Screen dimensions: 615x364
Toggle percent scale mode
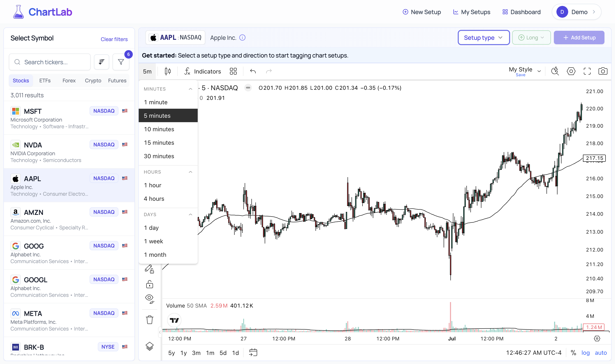(573, 353)
